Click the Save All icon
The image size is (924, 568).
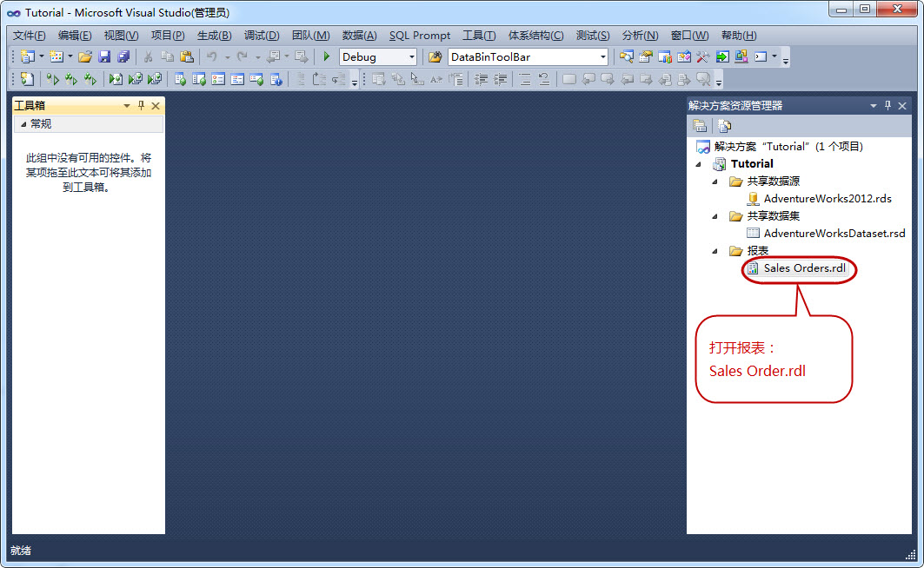(x=123, y=56)
